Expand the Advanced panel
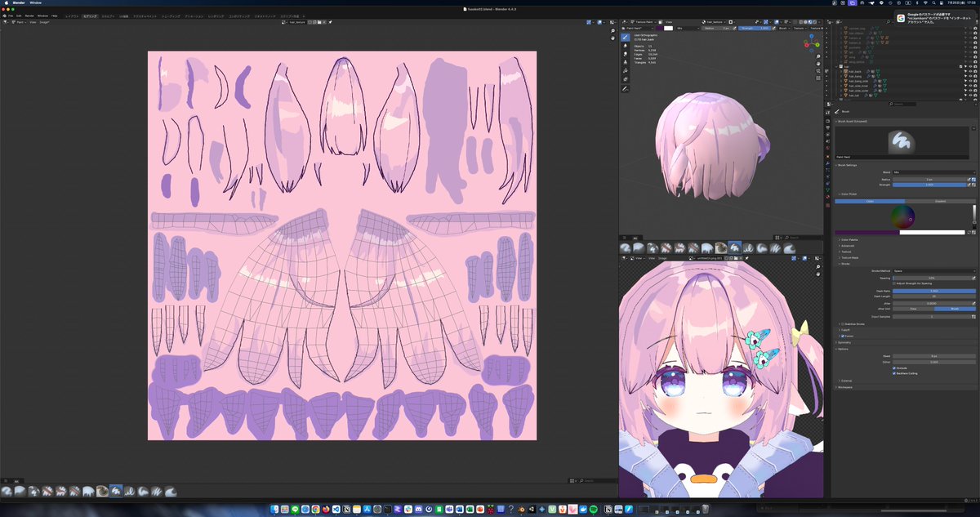Viewport: 980px width, 517px height. pos(847,246)
